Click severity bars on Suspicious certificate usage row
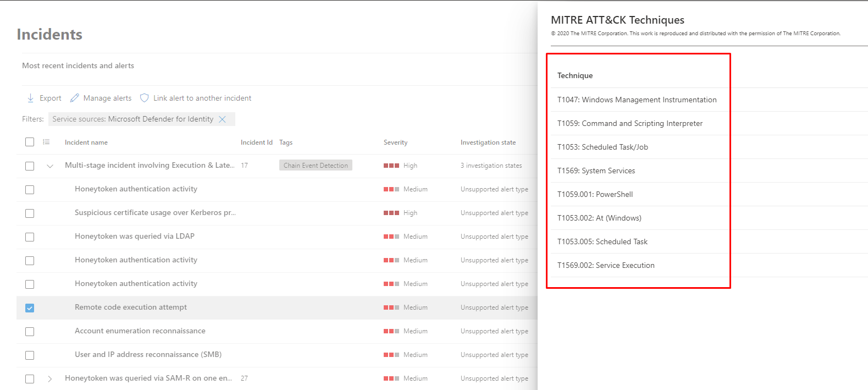 391,213
